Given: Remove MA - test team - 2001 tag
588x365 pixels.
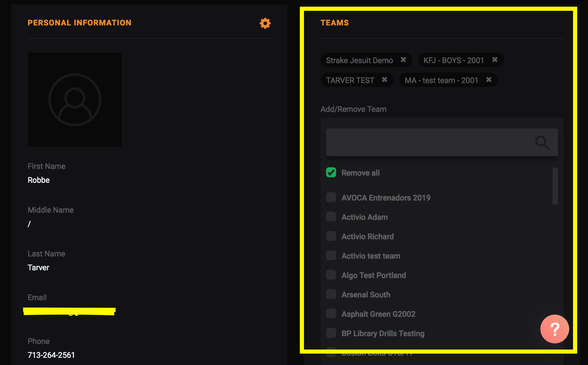Looking at the screenshot, I should [489, 80].
